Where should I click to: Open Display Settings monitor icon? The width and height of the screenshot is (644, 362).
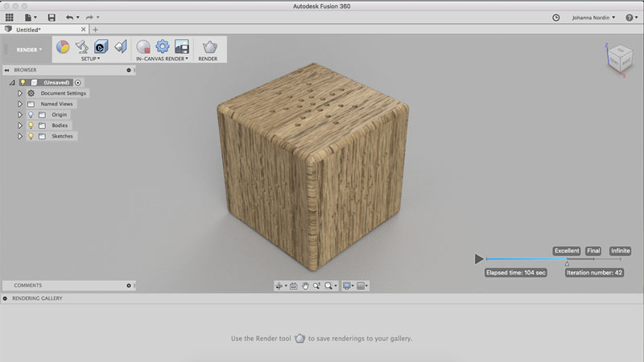click(347, 286)
